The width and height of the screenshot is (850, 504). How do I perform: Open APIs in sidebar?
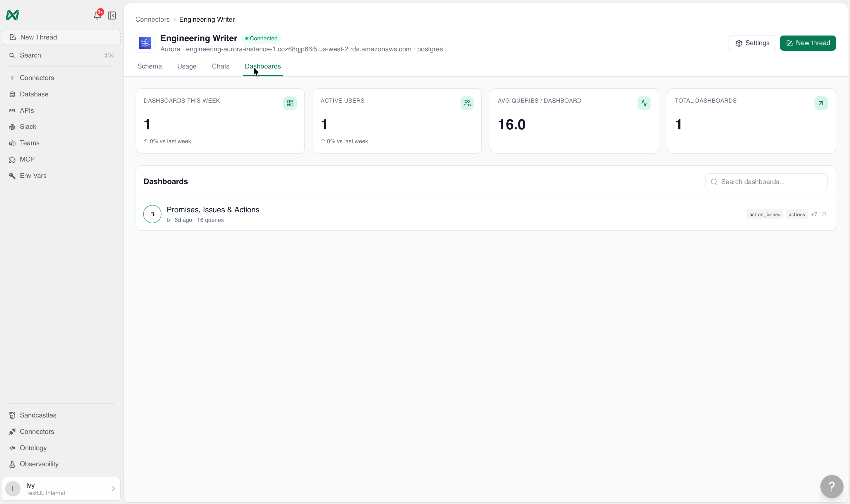(x=27, y=110)
